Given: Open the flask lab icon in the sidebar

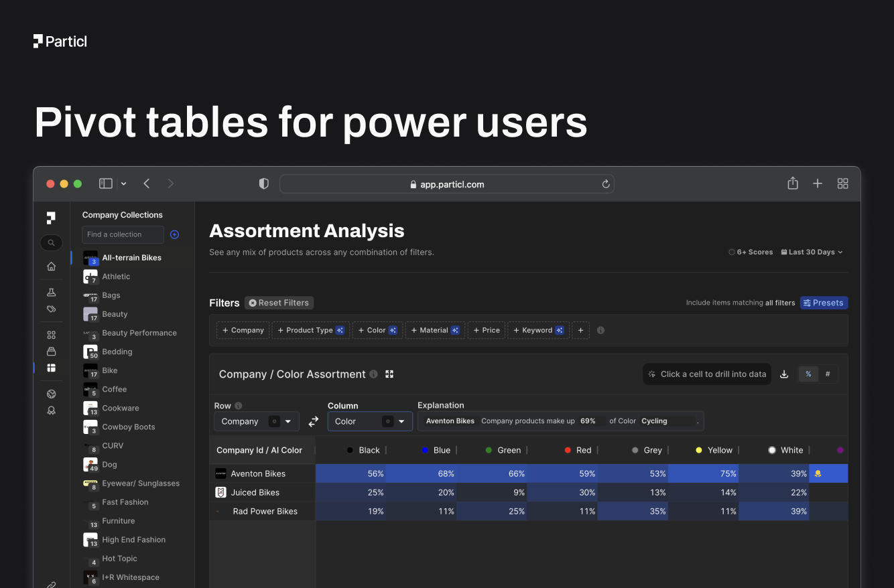Looking at the screenshot, I should pyautogui.click(x=51, y=293).
